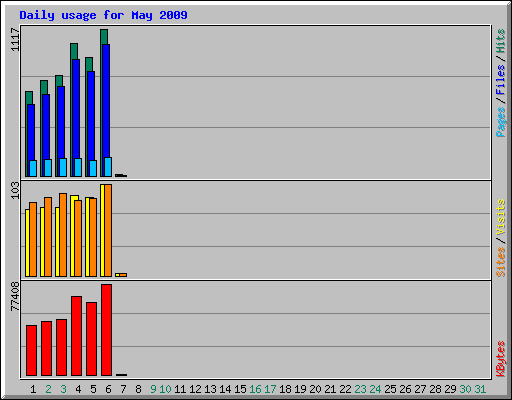This screenshot has height=400, width=512.
Task: Click the day 7 axis label
Action: [x=123, y=389]
